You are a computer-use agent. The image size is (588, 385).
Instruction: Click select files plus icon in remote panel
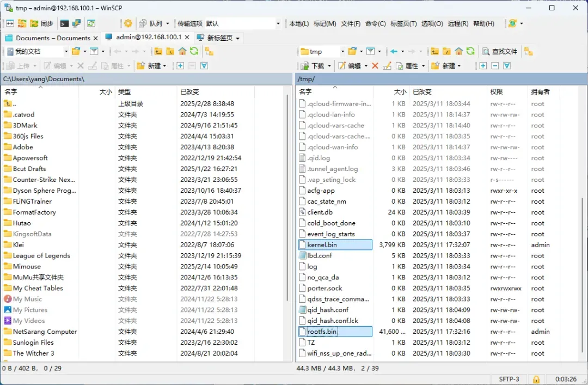(483, 66)
